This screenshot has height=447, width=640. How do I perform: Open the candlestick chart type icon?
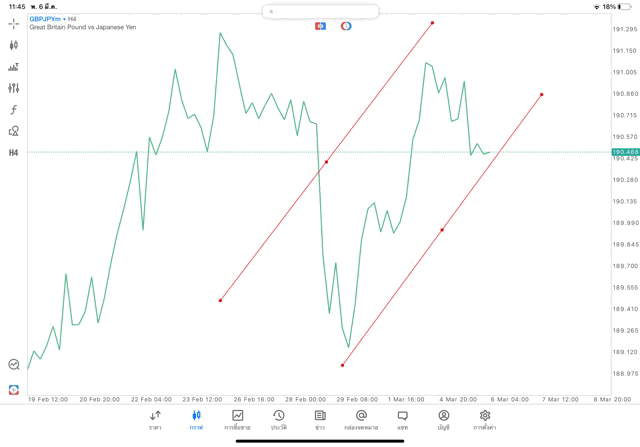[13, 45]
